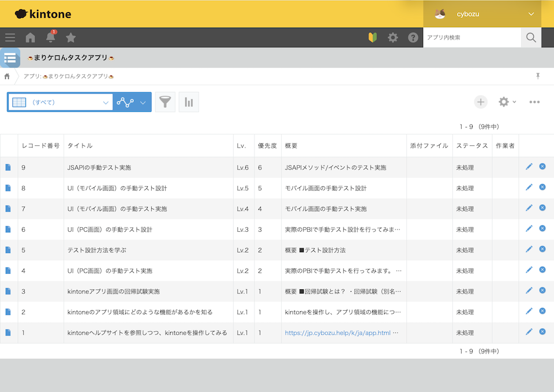Click the kintone logo
The image size is (554, 392).
point(43,14)
